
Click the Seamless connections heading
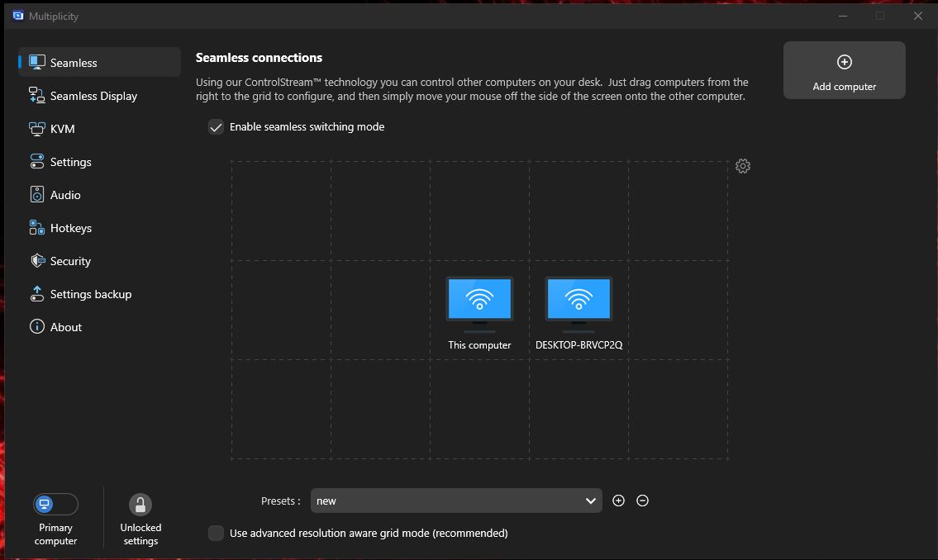pos(259,57)
